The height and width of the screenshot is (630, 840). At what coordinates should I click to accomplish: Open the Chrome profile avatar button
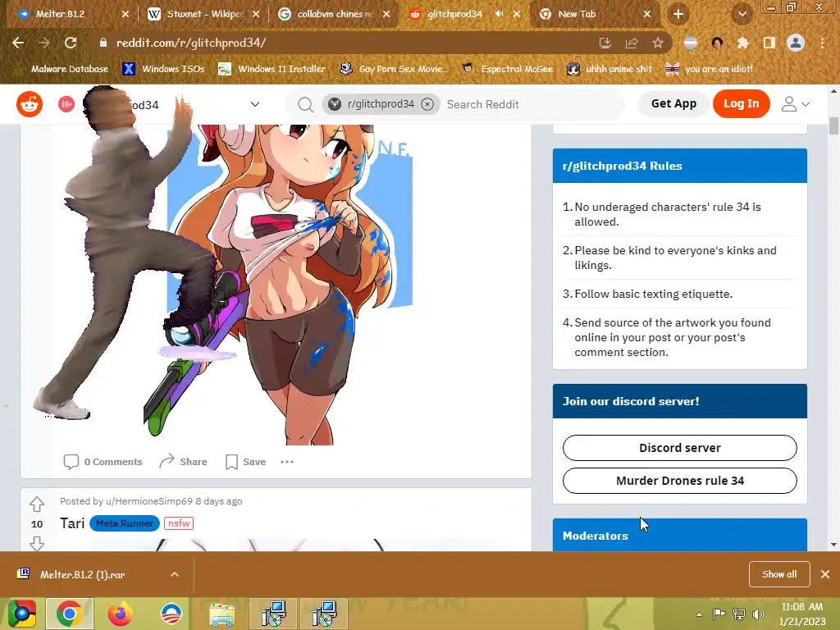(796, 43)
